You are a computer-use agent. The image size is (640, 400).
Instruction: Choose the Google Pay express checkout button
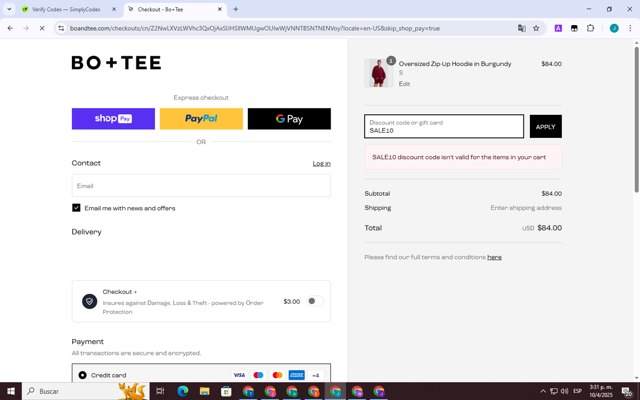coord(289,119)
